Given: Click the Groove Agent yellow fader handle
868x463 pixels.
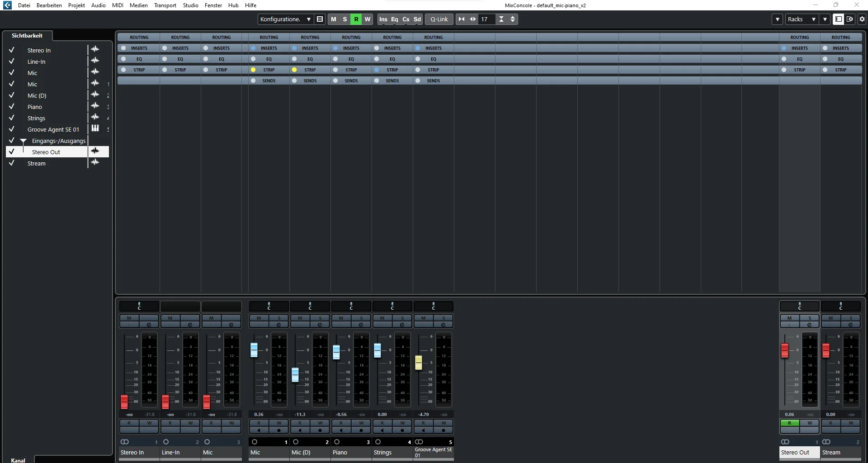Looking at the screenshot, I should pos(419,362).
